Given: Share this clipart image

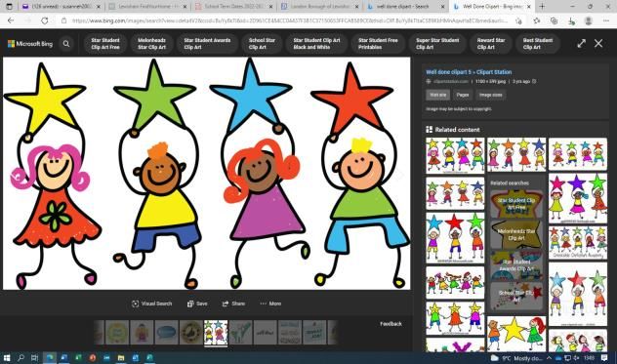Looking at the screenshot, I should [233, 303].
